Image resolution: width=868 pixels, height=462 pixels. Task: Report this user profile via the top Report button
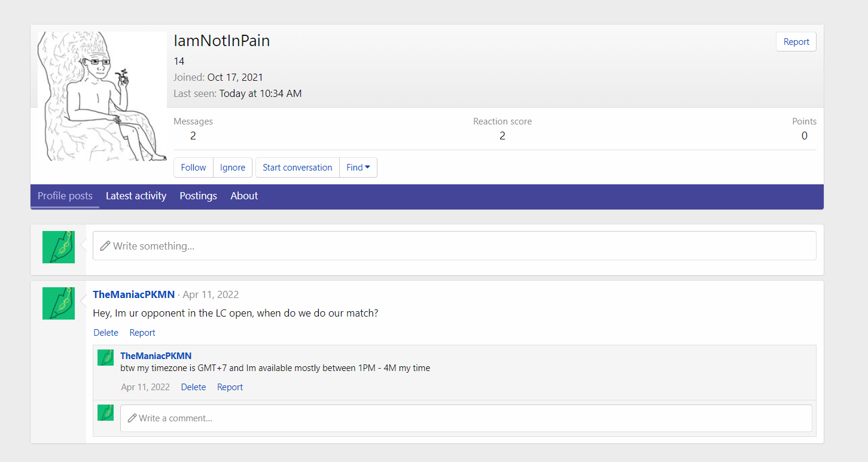click(796, 42)
